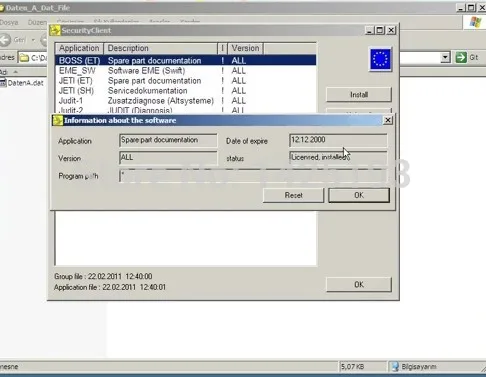Click the Git label in Explorer
This screenshot has width=486, height=377.
click(473, 57)
